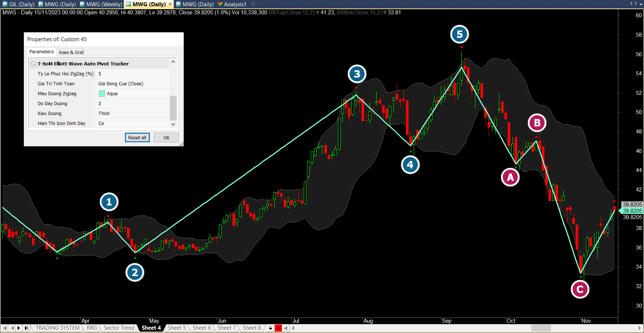Open the MWG (Weekly) chart tab
This screenshot has width=644, height=333.
pos(101,4)
